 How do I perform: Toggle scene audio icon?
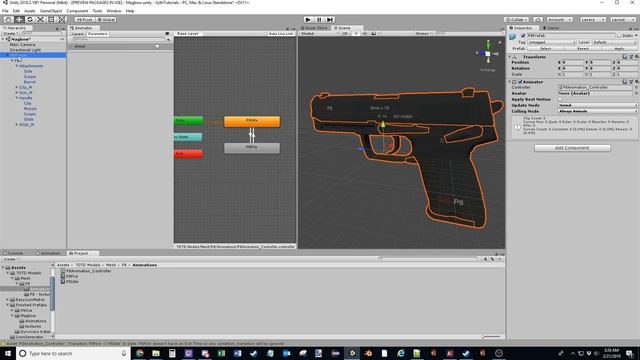point(364,33)
